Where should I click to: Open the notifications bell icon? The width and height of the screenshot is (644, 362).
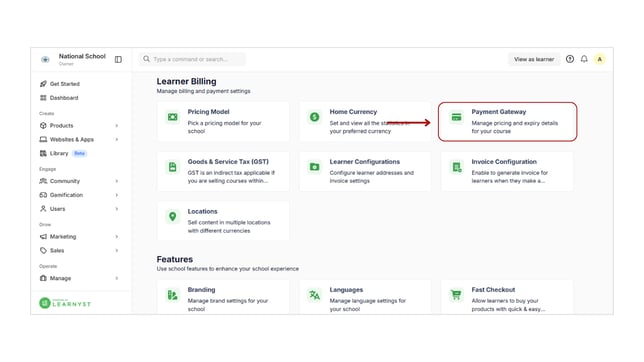(x=584, y=59)
